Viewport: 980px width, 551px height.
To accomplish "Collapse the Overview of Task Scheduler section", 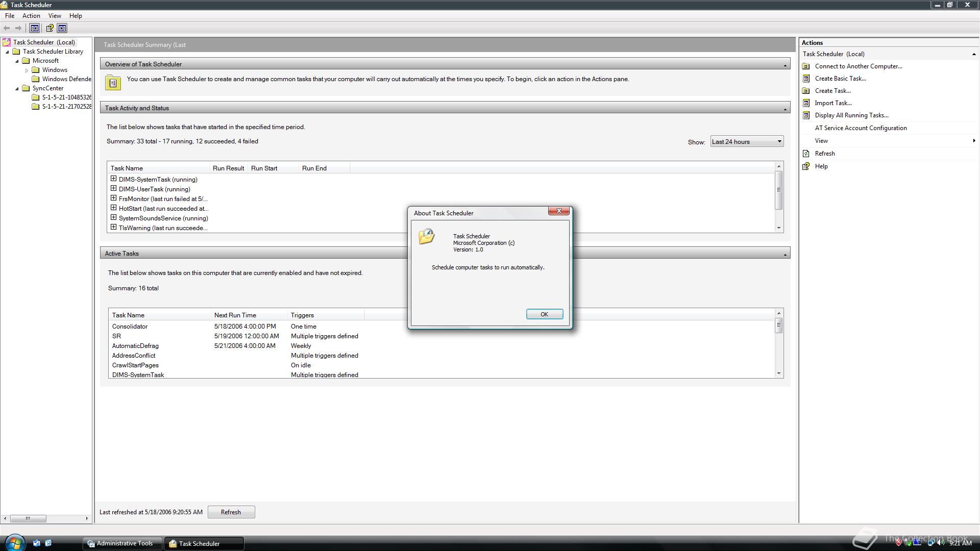I will (785, 65).
